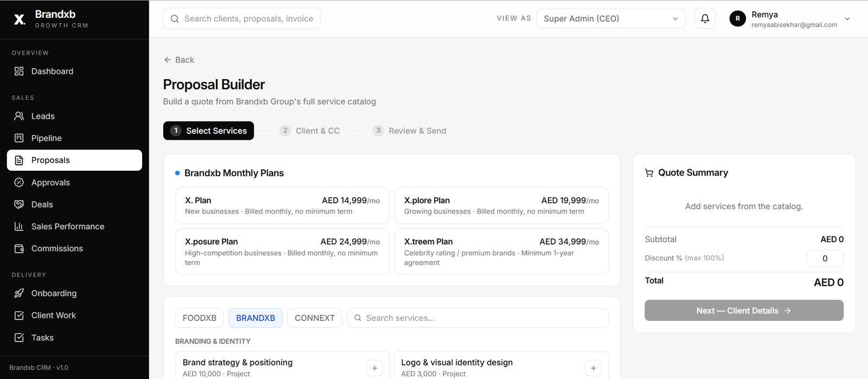Image resolution: width=868 pixels, height=379 pixels.
Task: Open Sales Performance page
Action: click(74, 227)
